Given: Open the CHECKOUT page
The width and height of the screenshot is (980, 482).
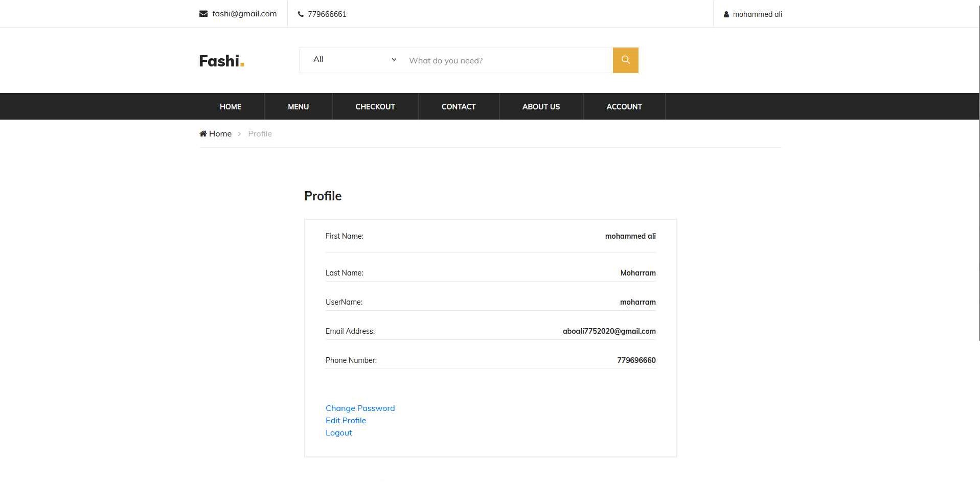Looking at the screenshot, I should 375,106.
